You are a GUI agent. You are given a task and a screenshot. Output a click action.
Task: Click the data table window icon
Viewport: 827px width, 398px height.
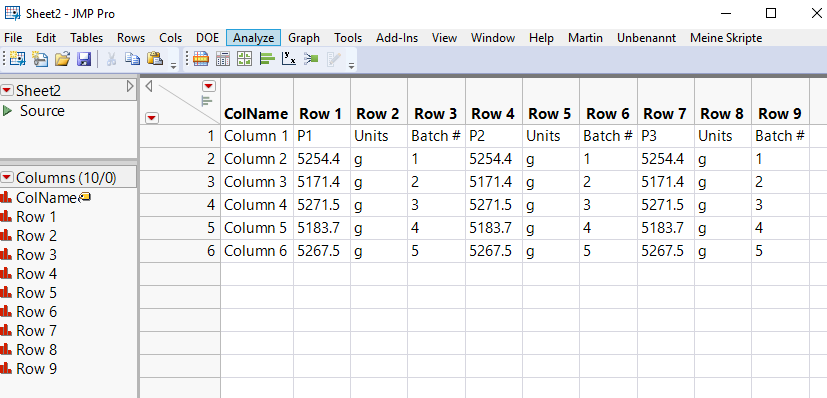[x=200, y=59]
